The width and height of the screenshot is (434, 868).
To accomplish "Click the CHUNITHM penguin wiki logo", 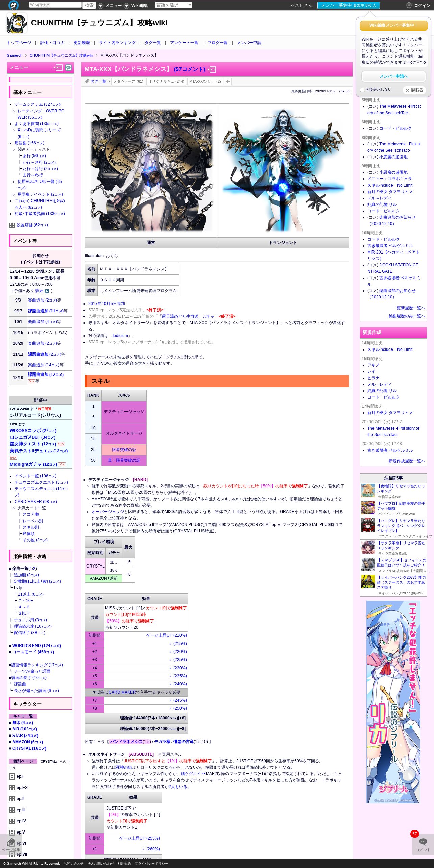I will tap(17, 23).
